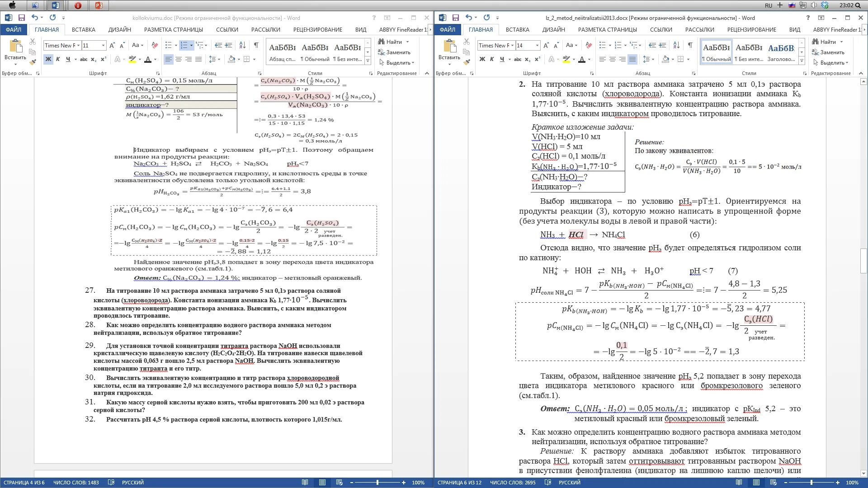Viewport: 868px width, 488px height.
Task: Toggle underline in right window
Action: pos(502,59)
